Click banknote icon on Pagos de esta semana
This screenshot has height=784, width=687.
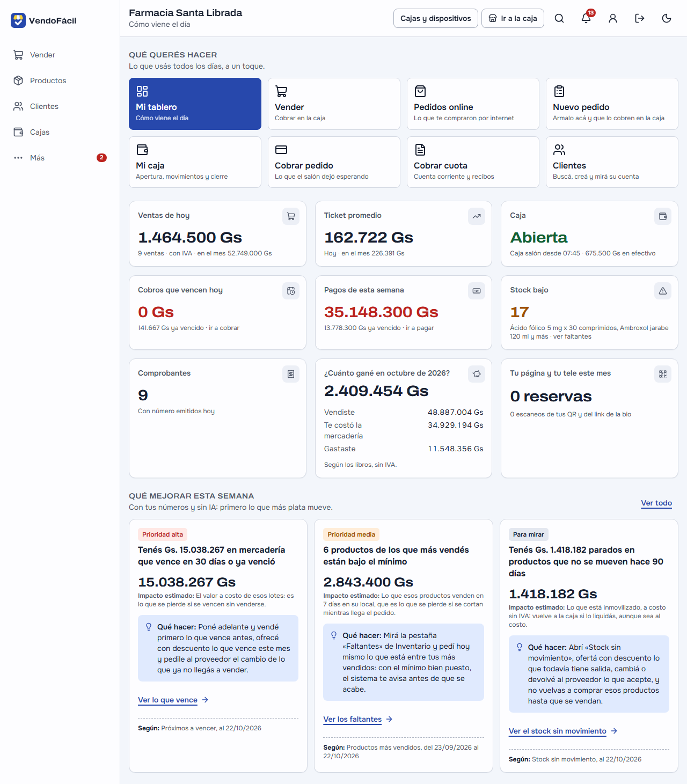[x=477, y=291]
